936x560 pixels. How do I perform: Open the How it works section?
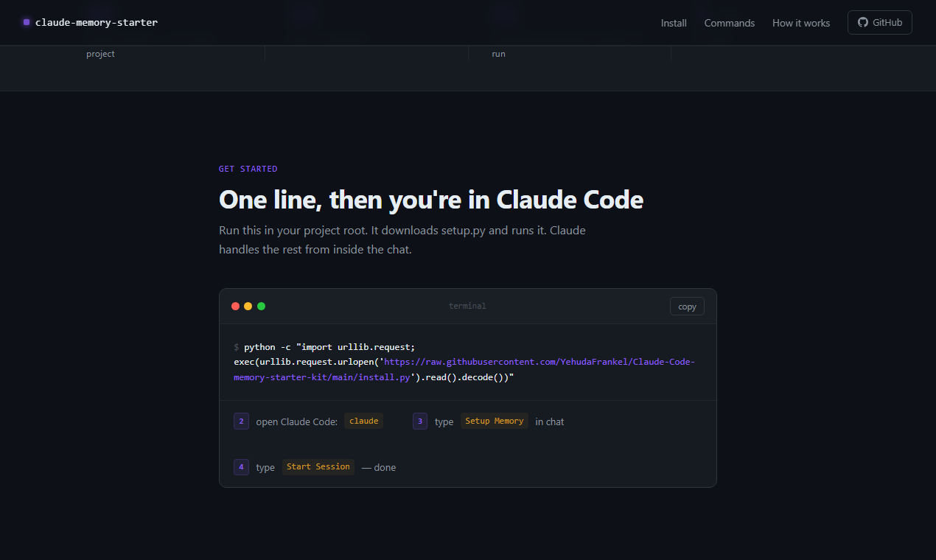(x=801, y=23)
